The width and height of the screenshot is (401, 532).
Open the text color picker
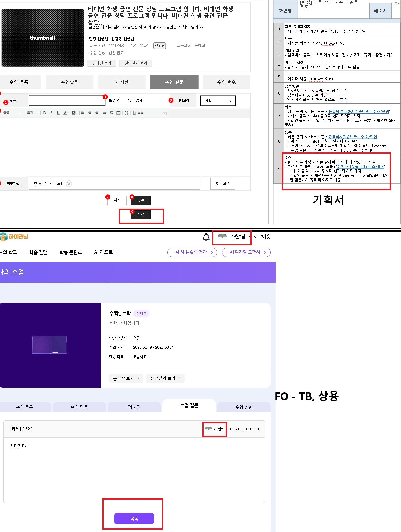pyautogui.click(x=66, y=113)
